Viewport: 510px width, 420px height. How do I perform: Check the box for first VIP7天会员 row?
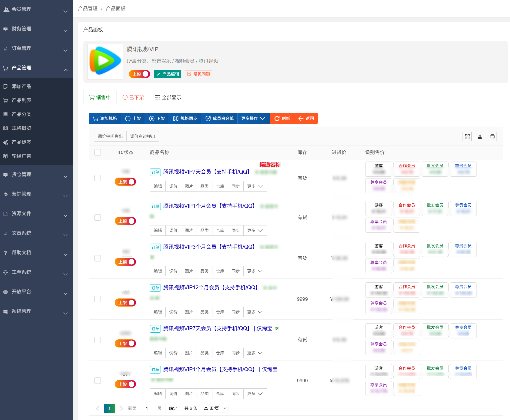(97, 178)
